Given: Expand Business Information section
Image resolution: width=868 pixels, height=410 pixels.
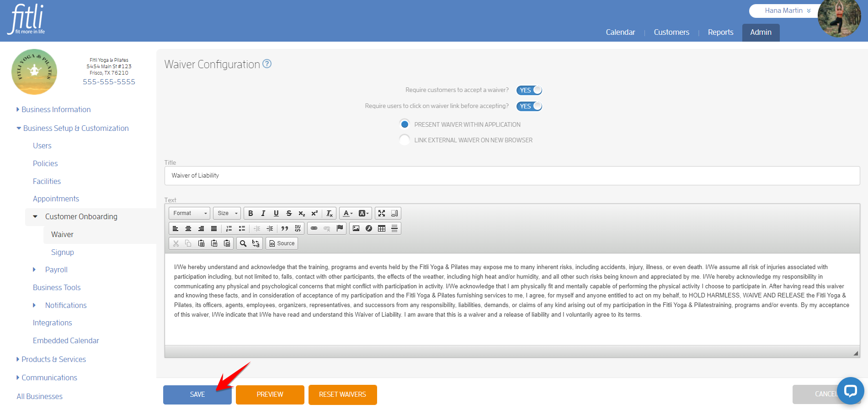Looking at the screenshot, I should point(53,110).
